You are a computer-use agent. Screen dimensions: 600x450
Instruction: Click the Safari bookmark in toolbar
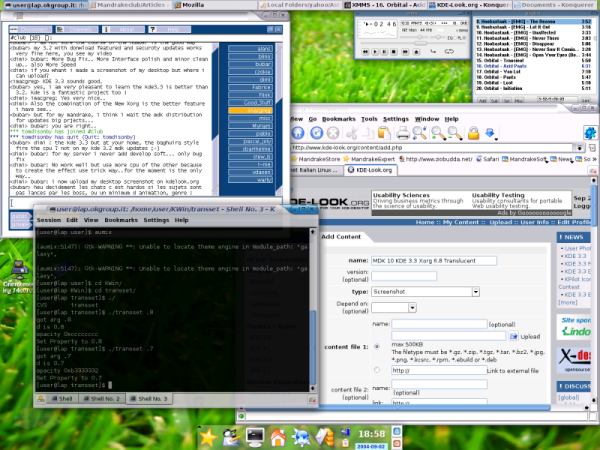488,159
